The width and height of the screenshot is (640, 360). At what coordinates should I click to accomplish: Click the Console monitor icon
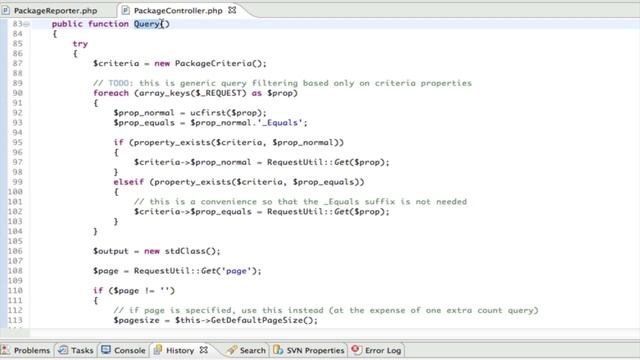pos(106,350)
